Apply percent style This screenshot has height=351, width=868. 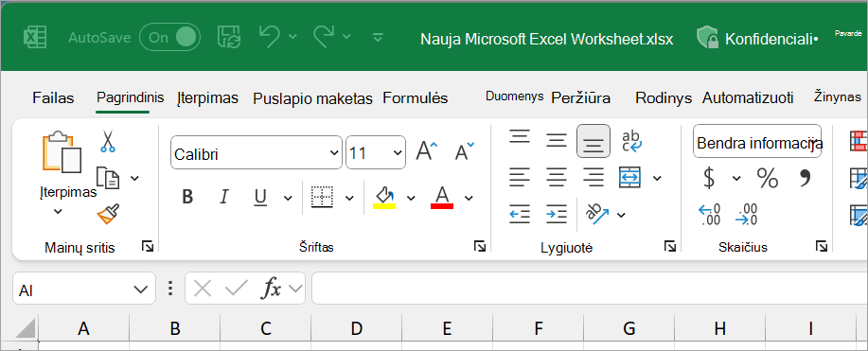[768, 178]
